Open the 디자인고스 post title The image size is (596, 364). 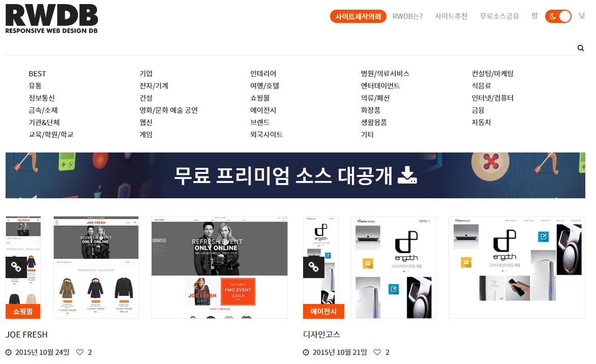321,335
